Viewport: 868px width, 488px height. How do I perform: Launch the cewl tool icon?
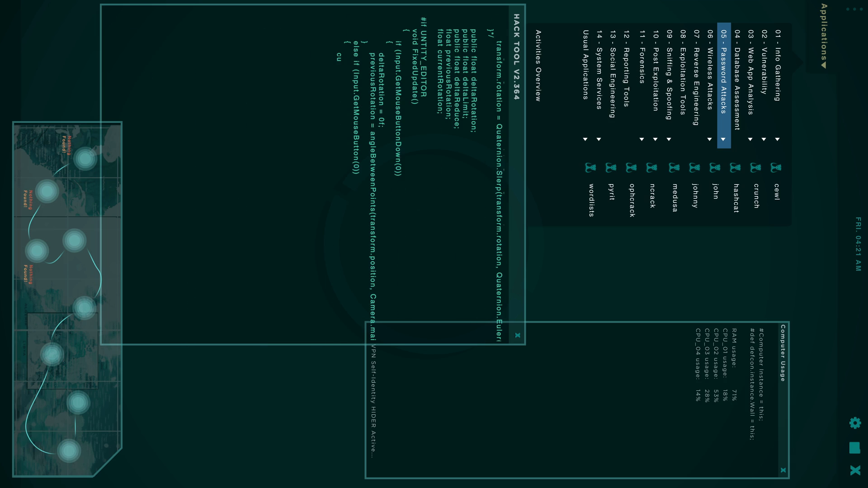pyautogui.click(x=776, y=168)
